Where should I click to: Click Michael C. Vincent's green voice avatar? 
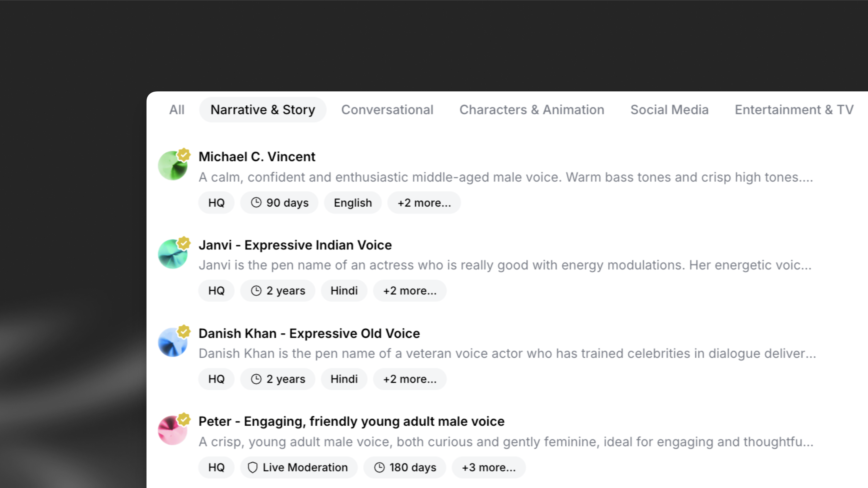tap(173, 165)
